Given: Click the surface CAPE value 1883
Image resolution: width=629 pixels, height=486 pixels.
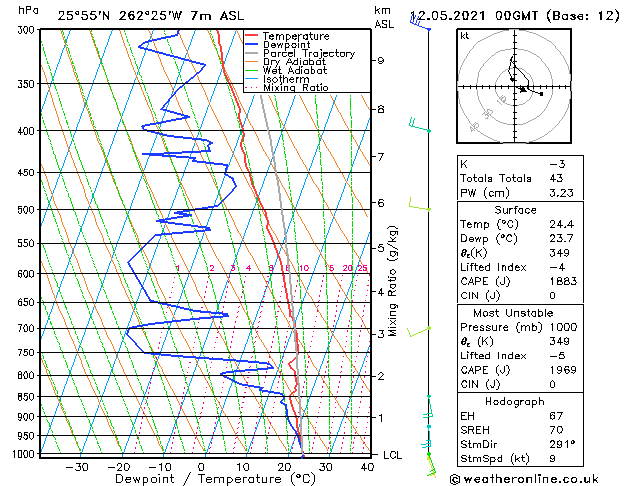Looking at the screenshot, I should (x=563, y=281).
